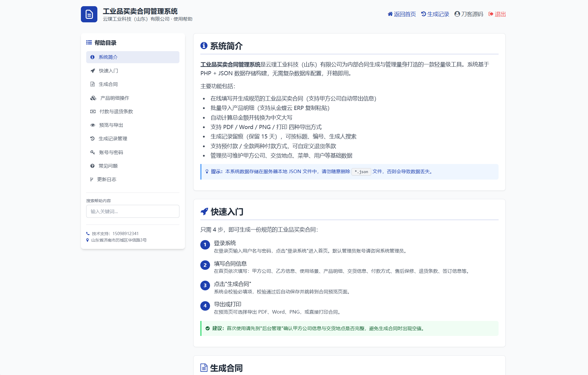
Task: Click the branch icon next to 更新日志
Action: pos(92,180)
